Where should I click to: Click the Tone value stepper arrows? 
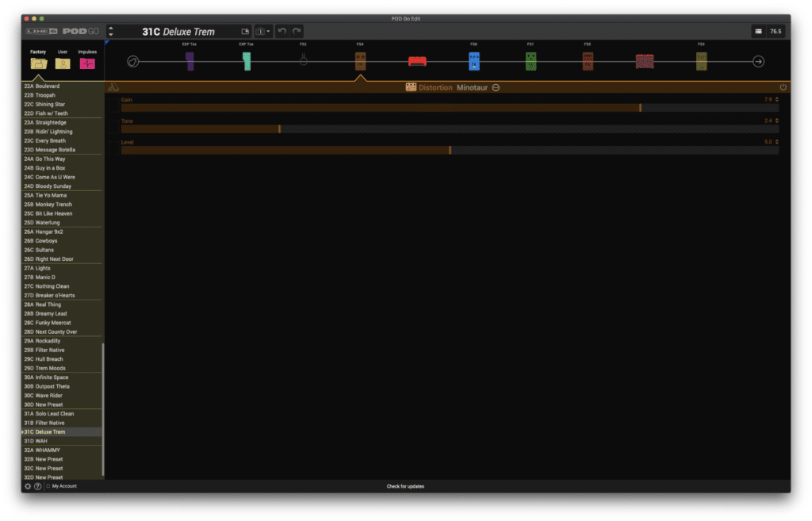click(777, 121)
